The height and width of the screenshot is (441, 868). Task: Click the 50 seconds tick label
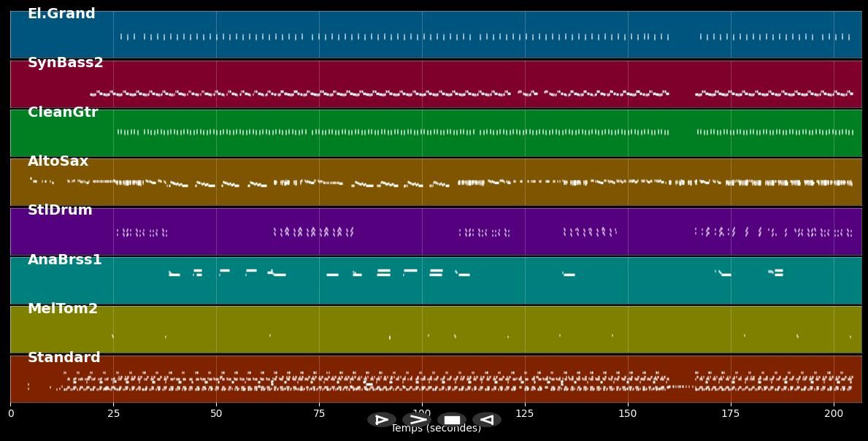[x=216, y=413]
